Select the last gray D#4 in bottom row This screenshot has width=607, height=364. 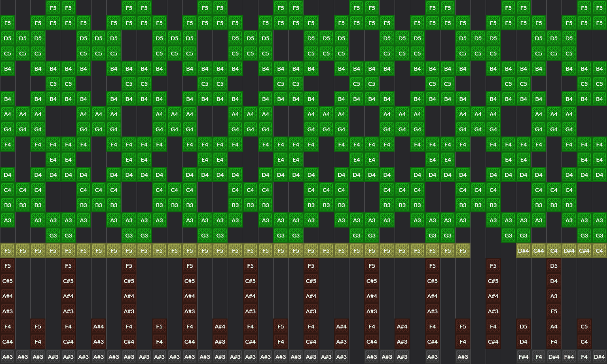[599, 357]
